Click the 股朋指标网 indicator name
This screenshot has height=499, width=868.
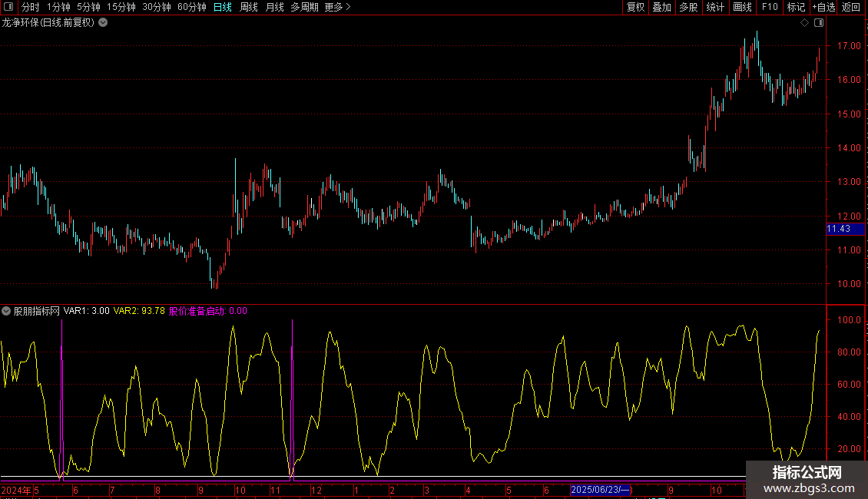click(x=37, y=311)
